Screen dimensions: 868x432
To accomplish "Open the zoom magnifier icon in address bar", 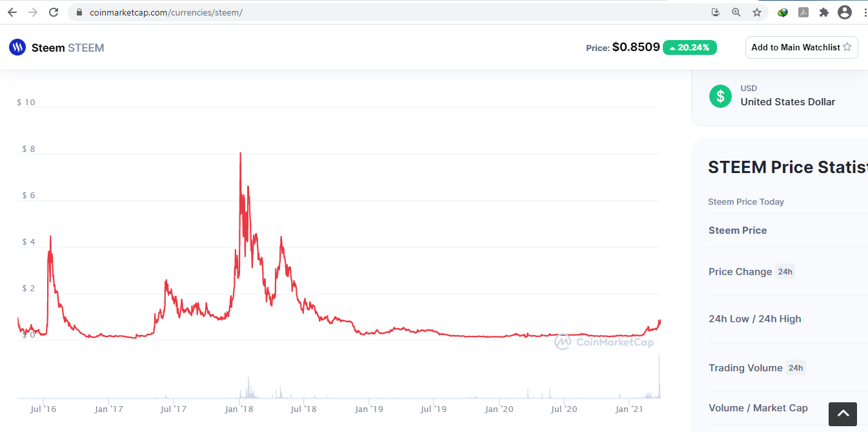I will pos(736,12).
